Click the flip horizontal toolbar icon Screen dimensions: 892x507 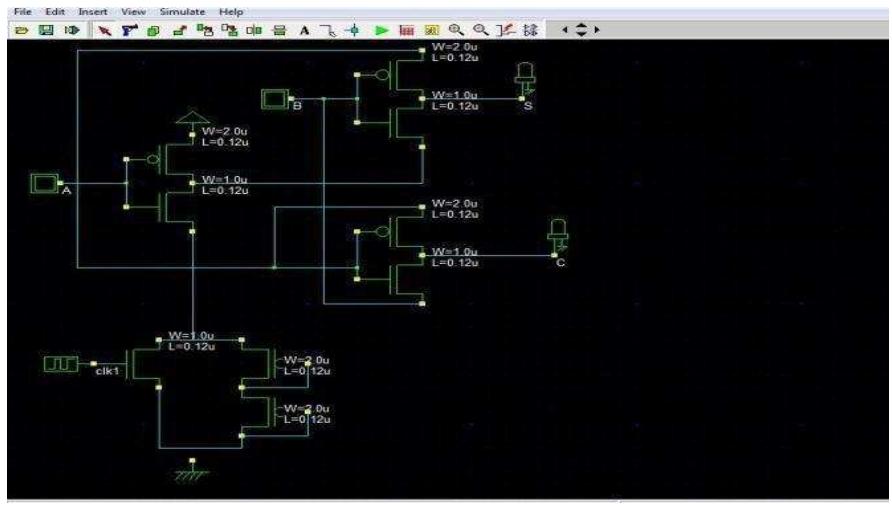pos(254,30)
